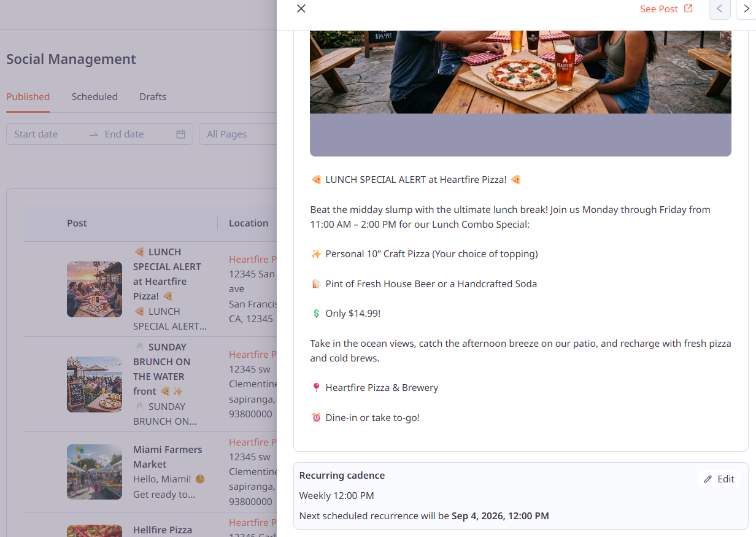The height and width of the screenshot is (537, 756).
Task: Open the See Post link
Action: tap(666, 9)
